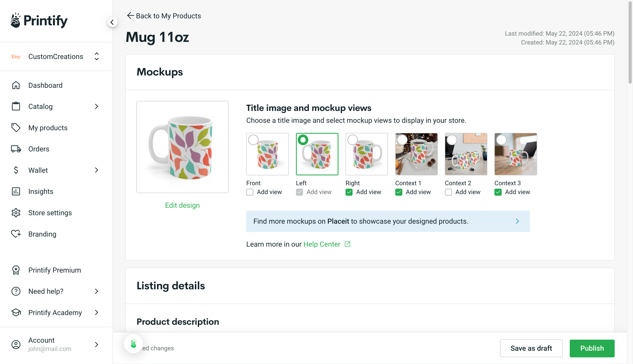Click the Branding heart icon

pyautogui.click(x=16, y=234)
